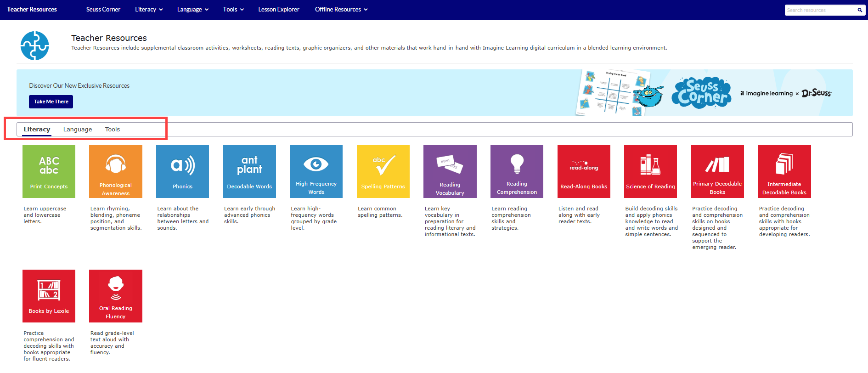The width and height of the screenshot is (868, 373).
Task: Click the Search resources input field
Action: click(x=818, y=10)
